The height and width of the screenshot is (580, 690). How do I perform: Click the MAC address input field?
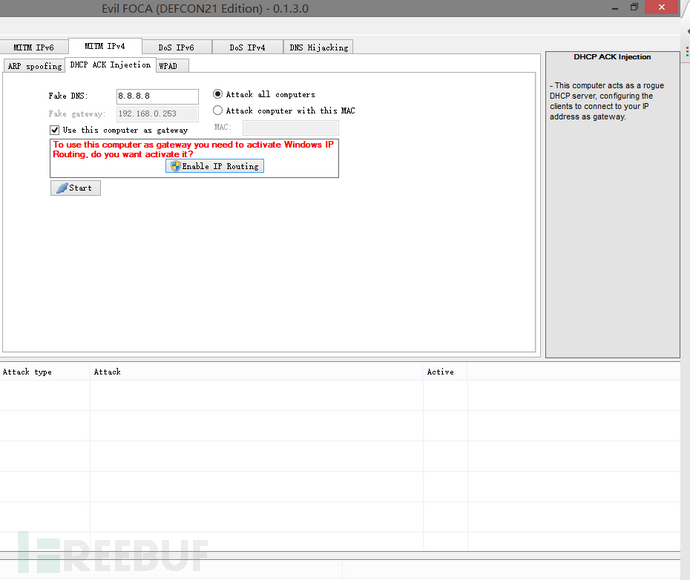tap(290, 128)
